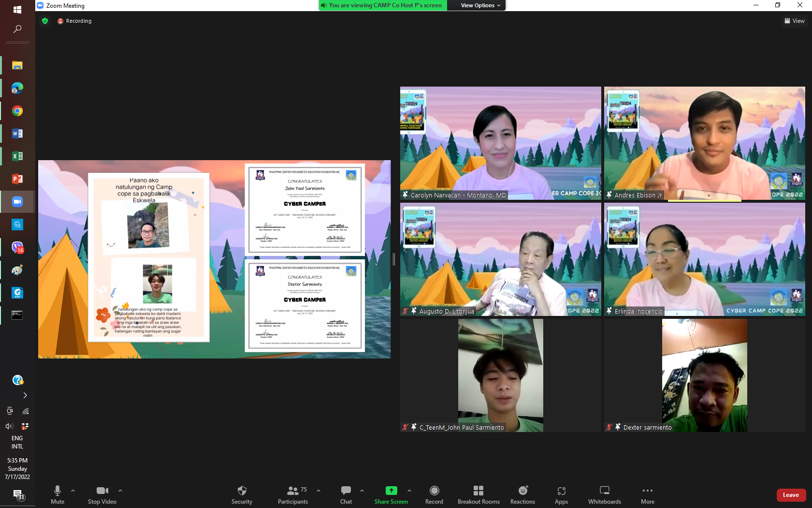Image resolution: width=812 pixels, height=508 pixels.
Task: Click the green Share Screen icon
Action: pyautogui.click(x=391, y=491)
